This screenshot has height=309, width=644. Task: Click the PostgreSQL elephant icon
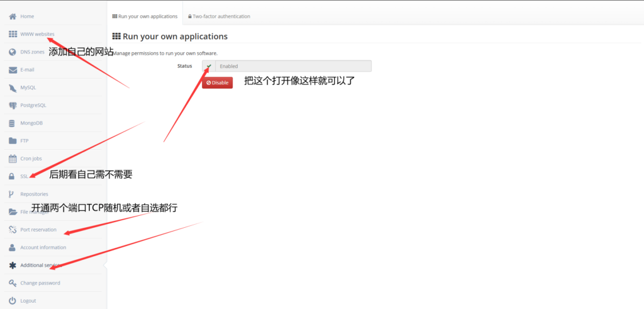(13, 105)
